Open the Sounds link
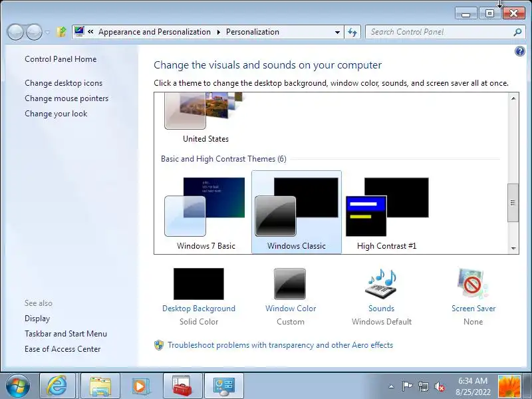The width and height of the screenshot is (532, 399). click(x=381, y=309)
